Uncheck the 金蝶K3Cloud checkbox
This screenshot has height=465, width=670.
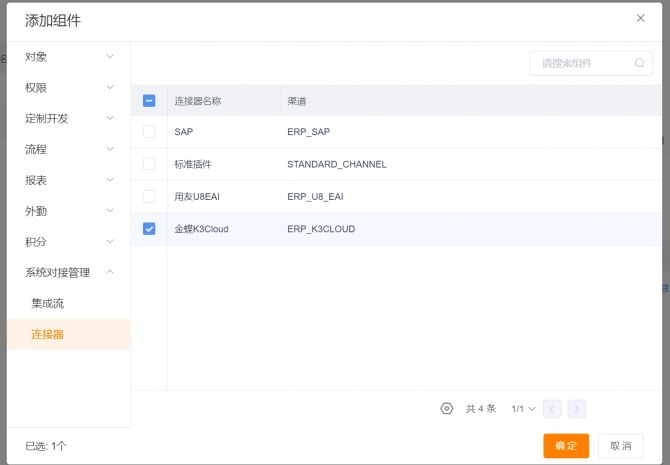click(149, 229)
